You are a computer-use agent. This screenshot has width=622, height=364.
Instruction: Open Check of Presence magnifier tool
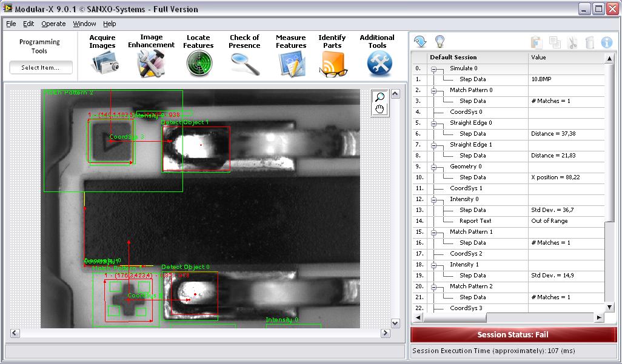[244, 63]
